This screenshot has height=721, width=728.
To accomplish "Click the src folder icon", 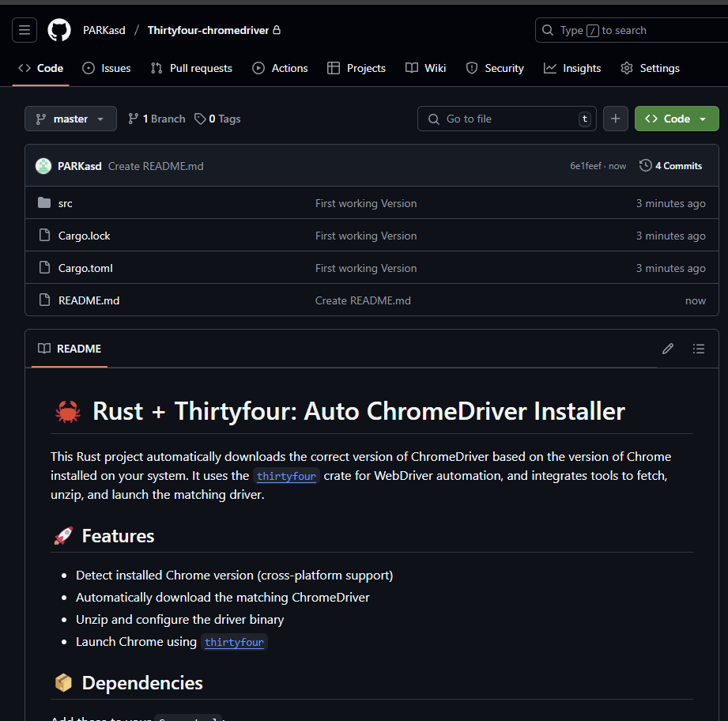I will [x=44, y=203].
